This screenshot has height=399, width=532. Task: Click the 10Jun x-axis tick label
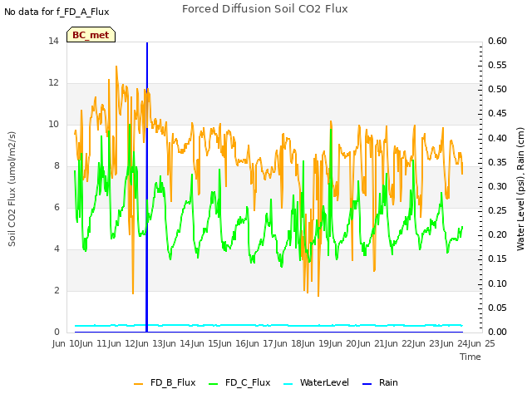click(81, 343)
